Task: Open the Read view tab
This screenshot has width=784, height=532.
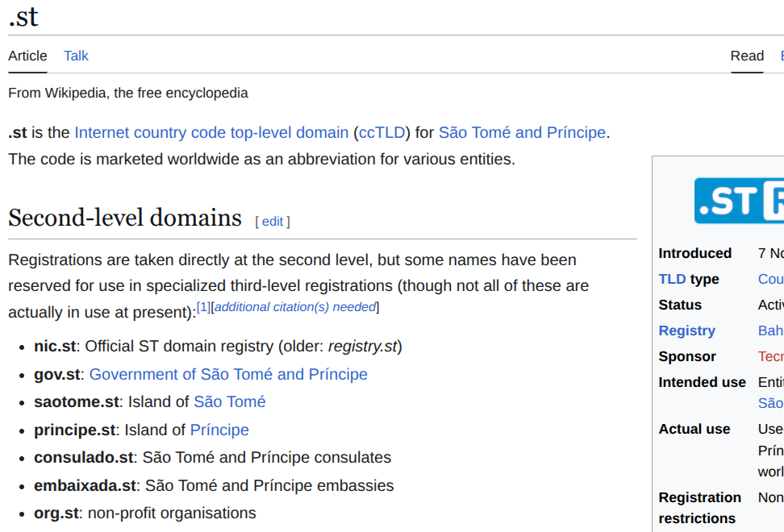Action: pyautogui.click(x=747, y=56)
